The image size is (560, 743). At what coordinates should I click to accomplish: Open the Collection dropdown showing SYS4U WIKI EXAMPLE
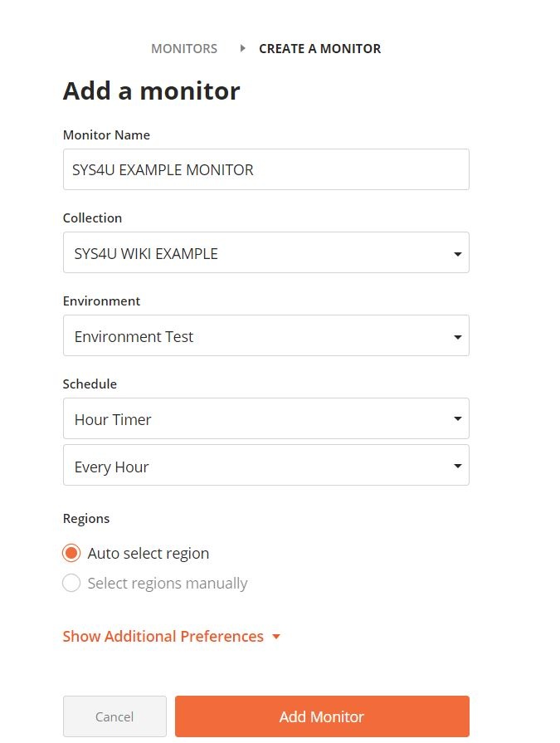[x=265, y=252]
